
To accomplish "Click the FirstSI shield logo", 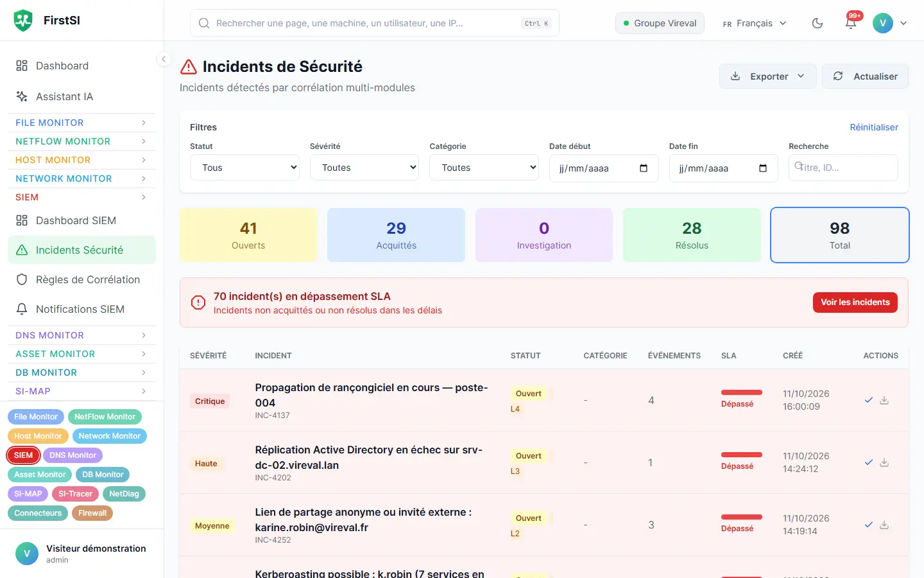I will (23, 21).
